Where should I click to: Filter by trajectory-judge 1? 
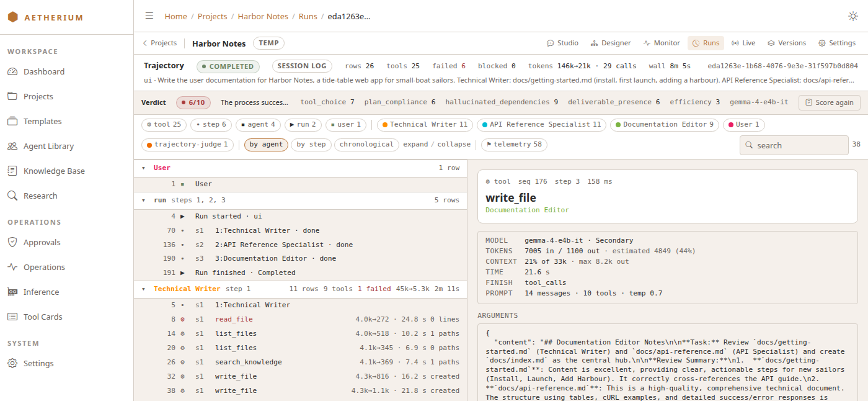(x=187, y=145)
